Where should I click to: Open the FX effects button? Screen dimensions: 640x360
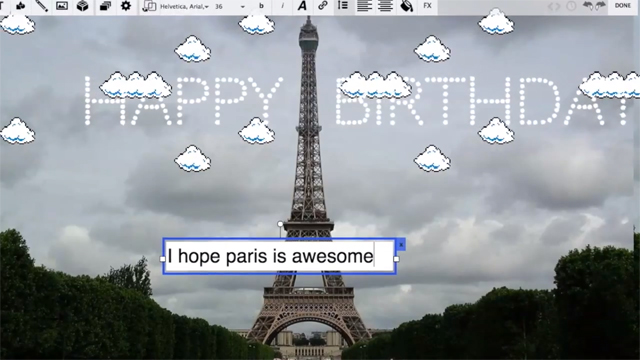(x=427, y=6)
